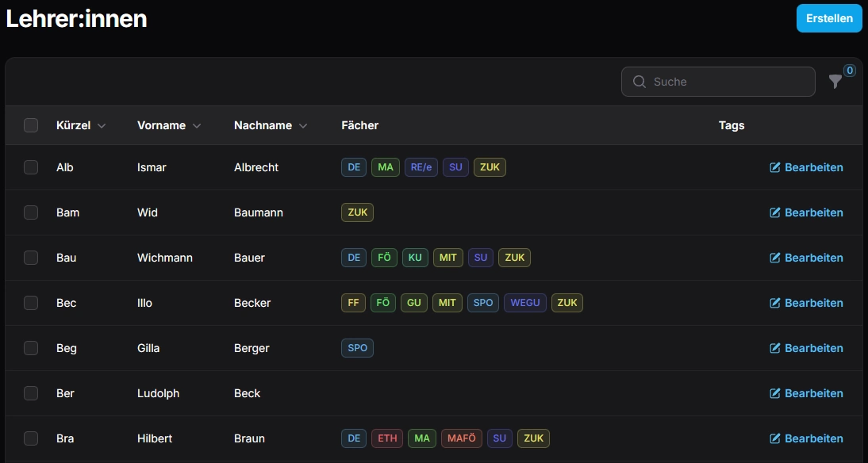Select the checkbox for Ludolph Beck
The image size is (868, 463).
pyautogui.click(x=31, y=393)
